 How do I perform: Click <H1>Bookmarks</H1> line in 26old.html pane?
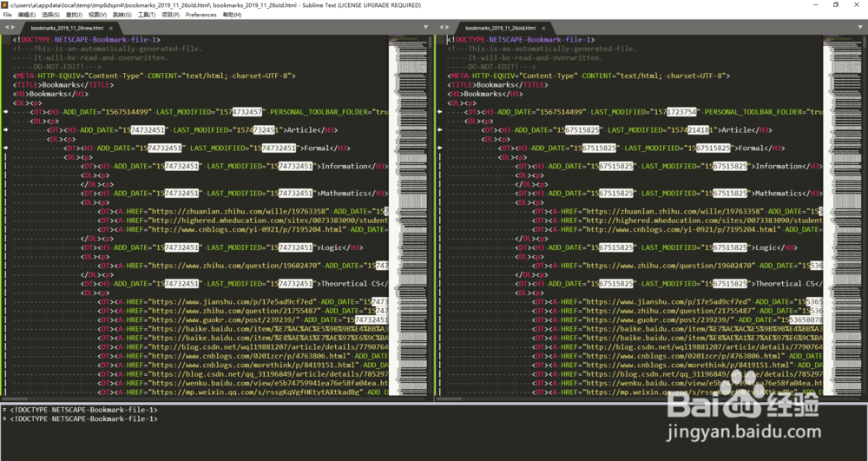(x=485, y=94)
